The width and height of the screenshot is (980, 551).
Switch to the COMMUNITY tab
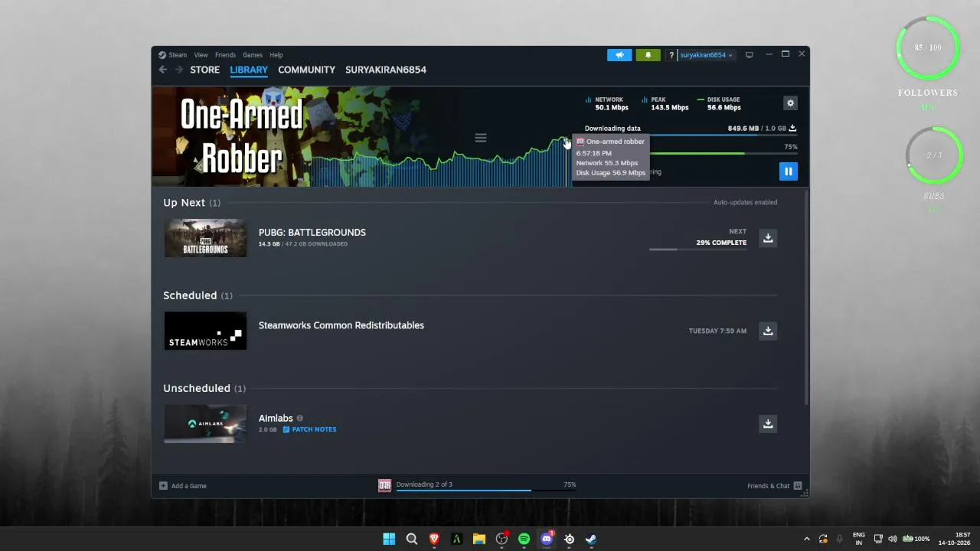(x=306, y=70)
